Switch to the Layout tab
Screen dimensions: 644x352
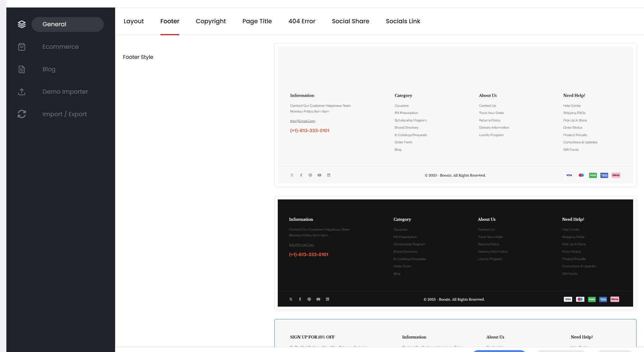pos(133,21)
